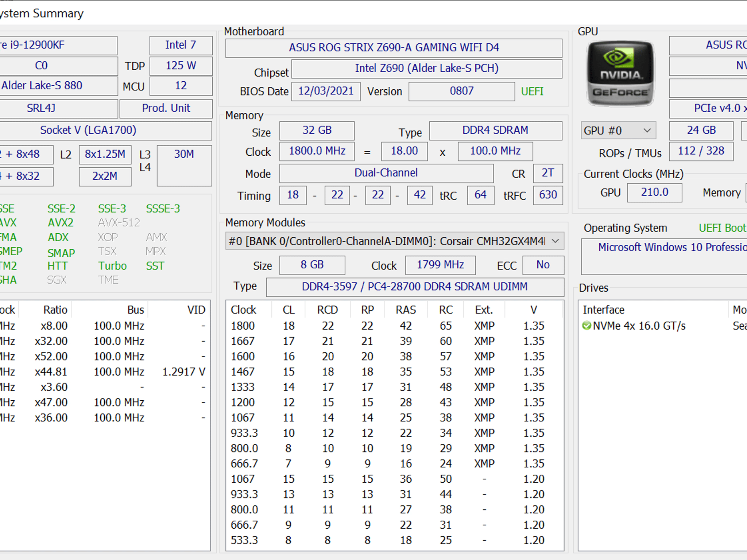Image resolution: width=747 pixels, height=560 pixels.
Task: Select the 1600 clock timing row
Action: [x=395, y=356]
